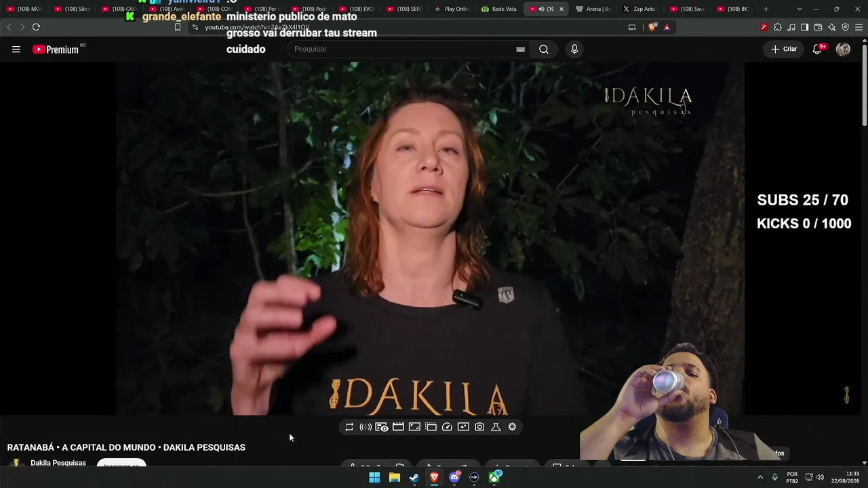Switch to the Rede Vida tab
Screen dimensions: 868x488
point(498,9)
